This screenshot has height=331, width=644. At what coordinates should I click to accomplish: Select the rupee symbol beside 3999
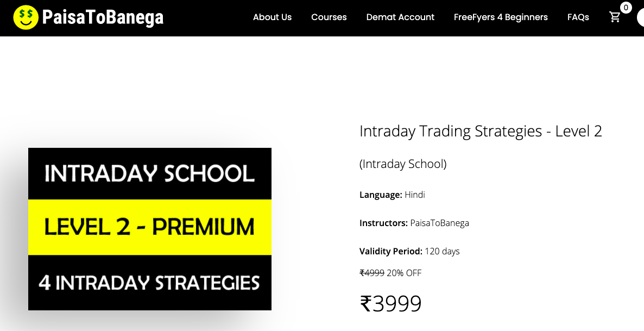366,303
